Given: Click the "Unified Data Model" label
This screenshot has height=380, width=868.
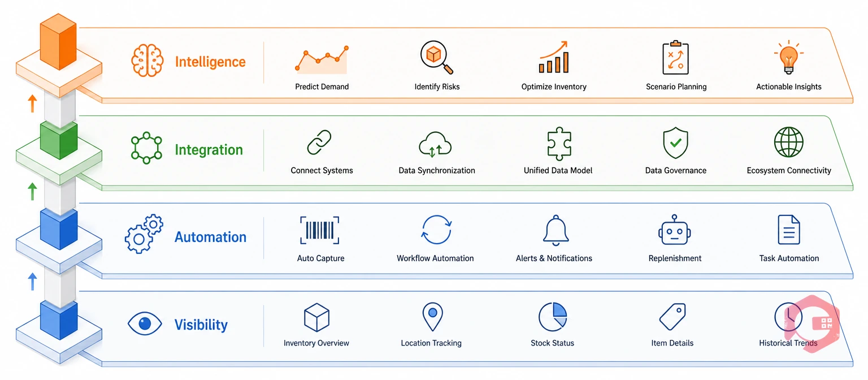Looking at the screenshot, I should (x=558, y=170).
